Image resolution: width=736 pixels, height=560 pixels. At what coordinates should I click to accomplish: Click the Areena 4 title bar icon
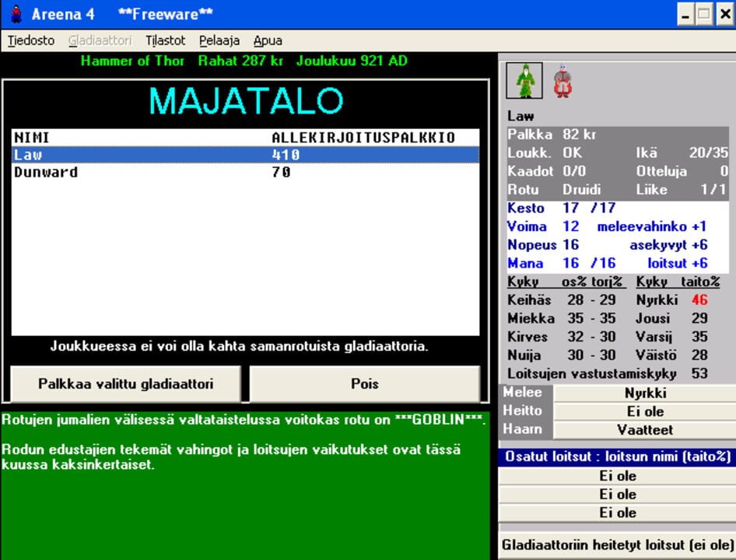[x=16, y=14]
